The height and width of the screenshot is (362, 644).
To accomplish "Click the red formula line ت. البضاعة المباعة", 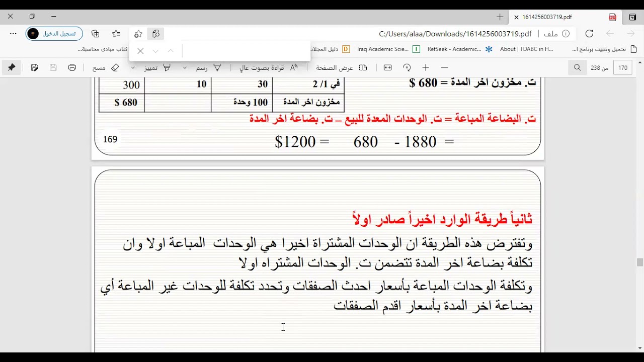I will 393,119.
